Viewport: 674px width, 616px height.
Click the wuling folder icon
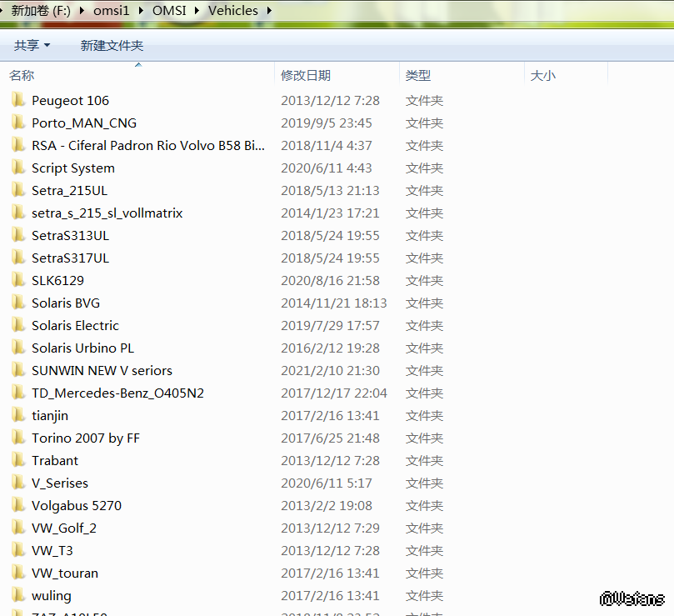tap(18, 595)
